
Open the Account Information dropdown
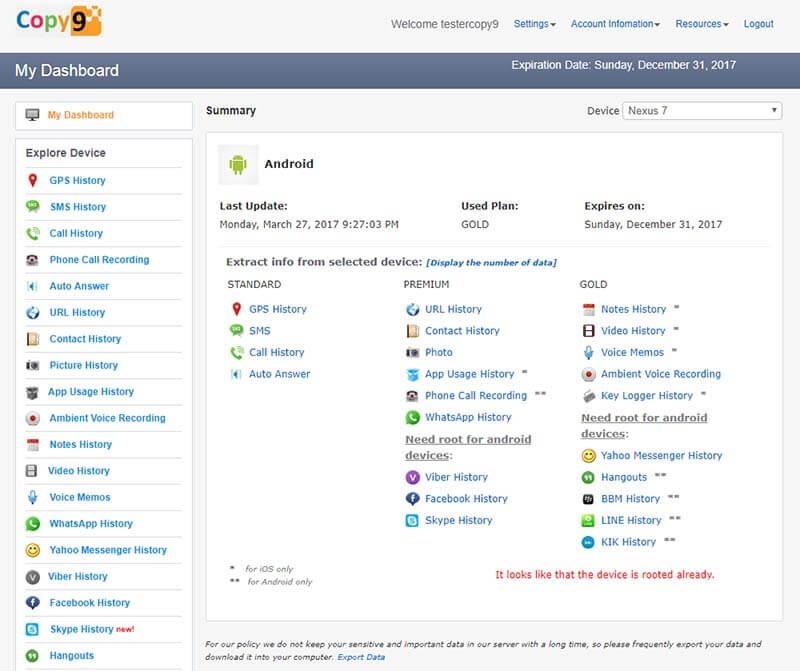point(615,24)
